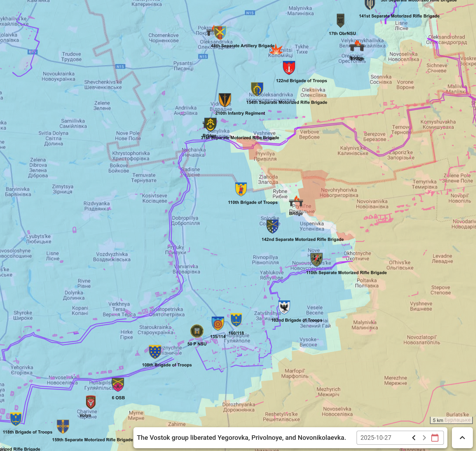This screenshot has width=476, height=451.
Task: Click the Komyshuvakha village label
Action: [x=438, y=124]
